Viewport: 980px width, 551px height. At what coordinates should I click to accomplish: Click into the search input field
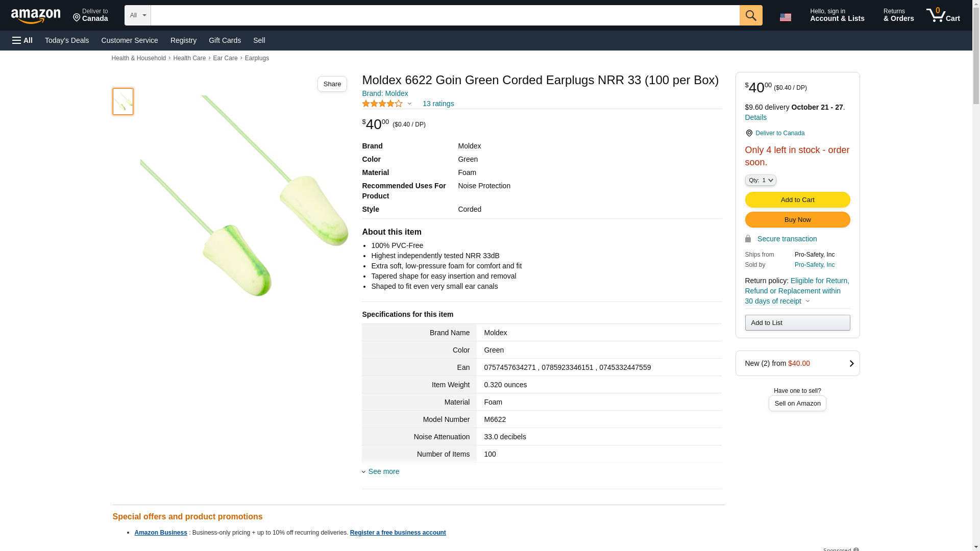[x=445, y=15]
